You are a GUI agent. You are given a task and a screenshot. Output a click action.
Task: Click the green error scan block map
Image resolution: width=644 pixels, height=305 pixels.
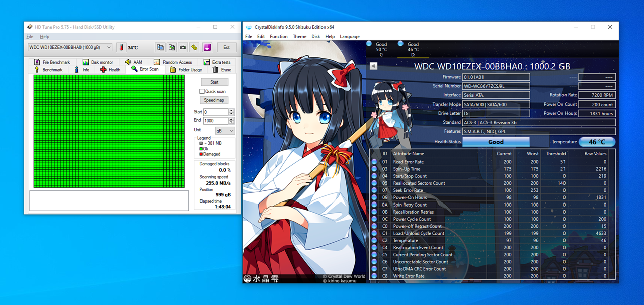(x=109, y=131)
